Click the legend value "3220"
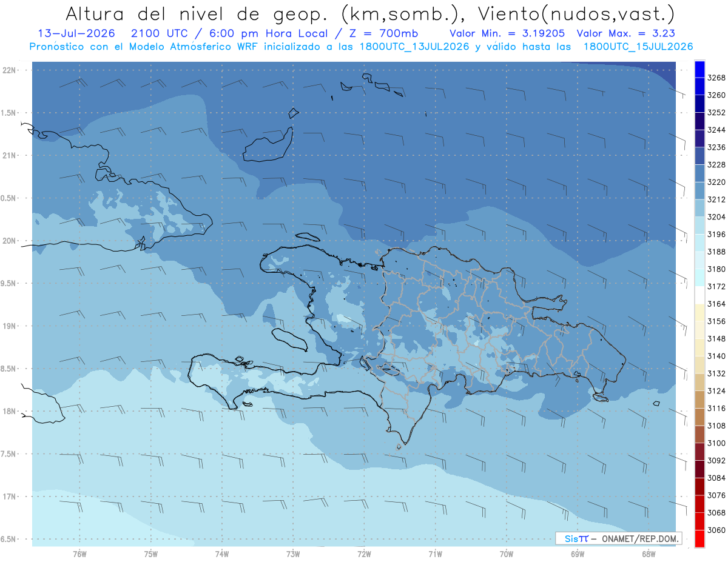This screenshot has width=728, height=562. 716,182
